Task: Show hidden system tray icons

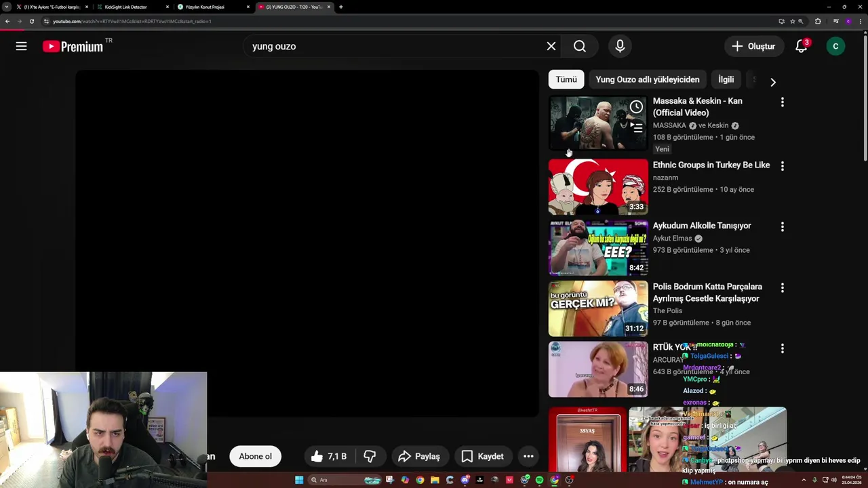Action: tap(804, 480)
